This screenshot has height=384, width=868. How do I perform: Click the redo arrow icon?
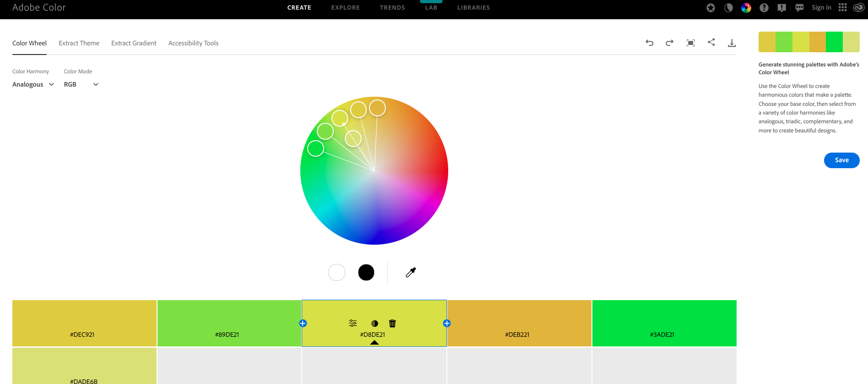click(669, 43)
